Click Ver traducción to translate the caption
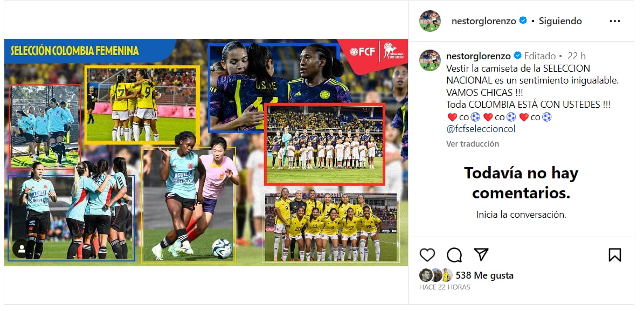 click(473, 144)
